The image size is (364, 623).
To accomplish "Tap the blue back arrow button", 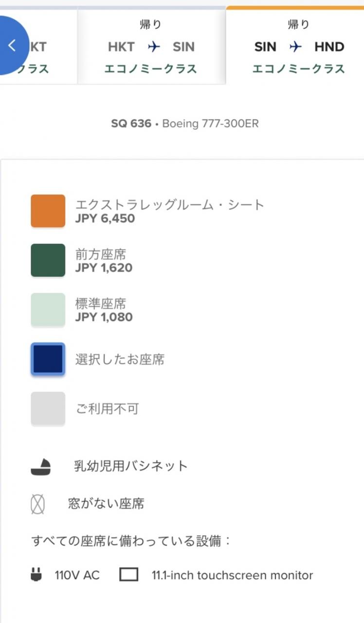I will 12,46.
